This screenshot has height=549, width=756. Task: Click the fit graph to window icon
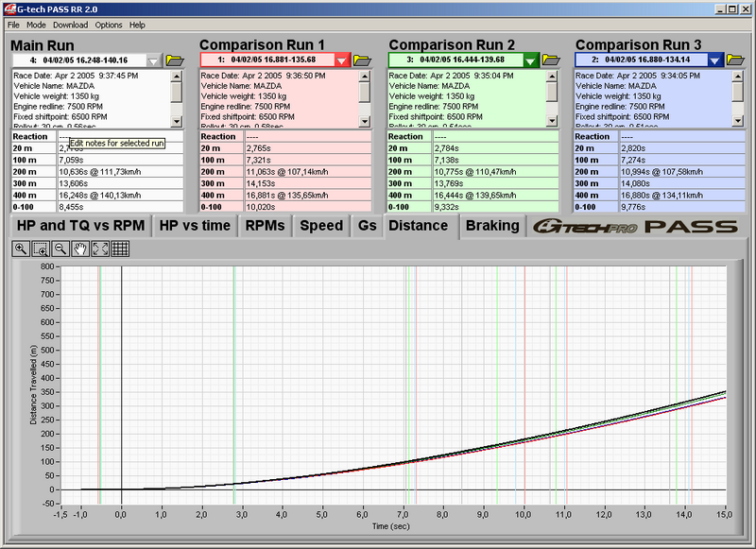pyautogui.click(x=100, y=249)
